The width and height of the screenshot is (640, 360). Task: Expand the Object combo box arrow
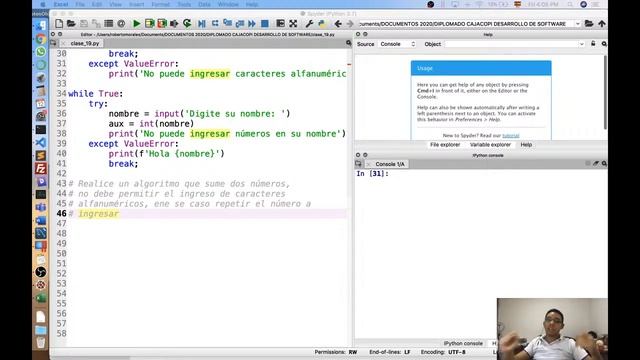582,44
